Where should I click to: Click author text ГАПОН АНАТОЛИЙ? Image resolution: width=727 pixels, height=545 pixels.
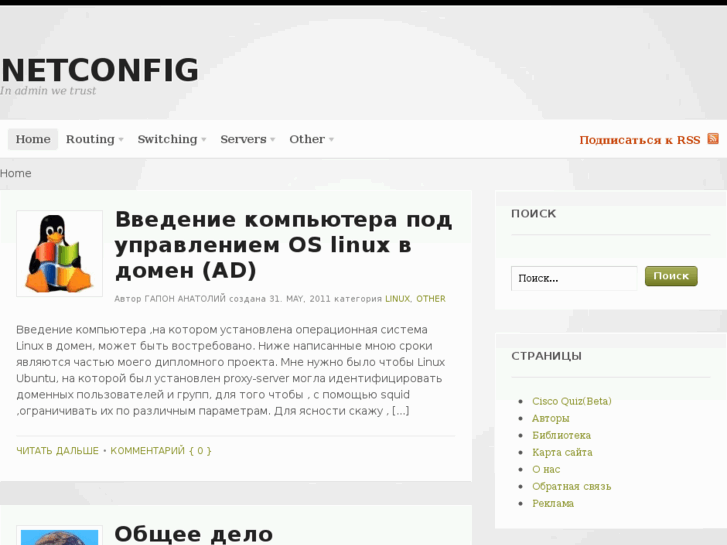185,299
